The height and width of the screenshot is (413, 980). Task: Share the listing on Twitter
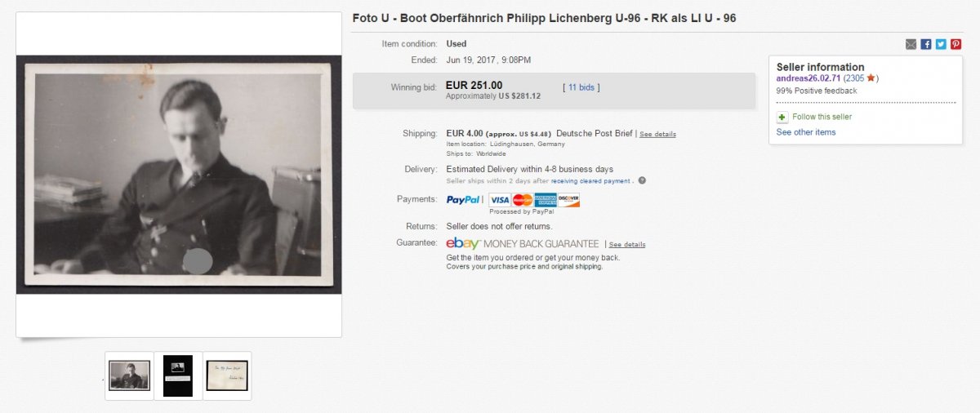click(941, 44)
